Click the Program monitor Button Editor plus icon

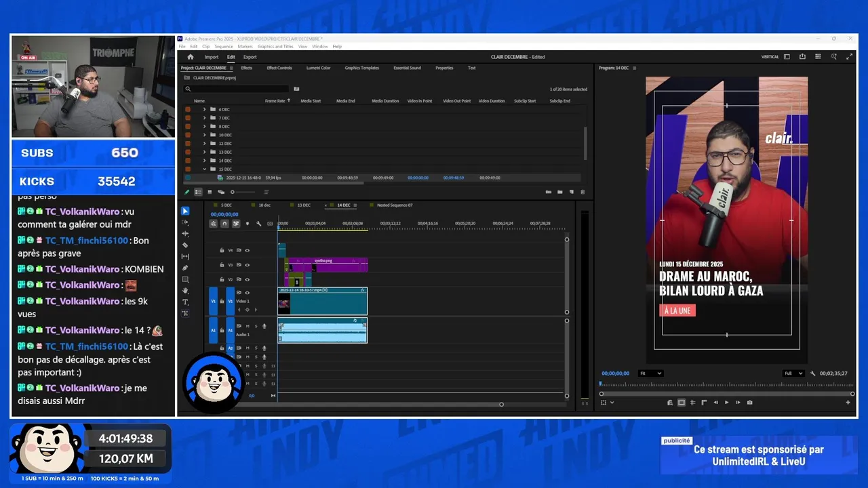[848, 403]
